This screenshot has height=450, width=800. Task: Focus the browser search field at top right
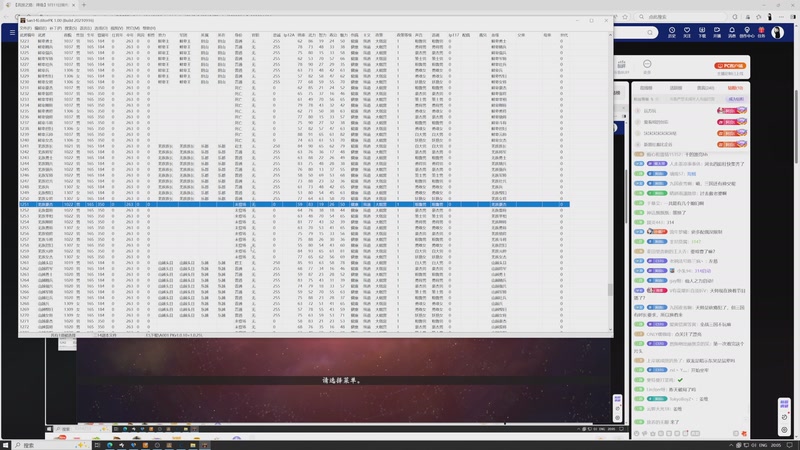[x=681, y=17]
